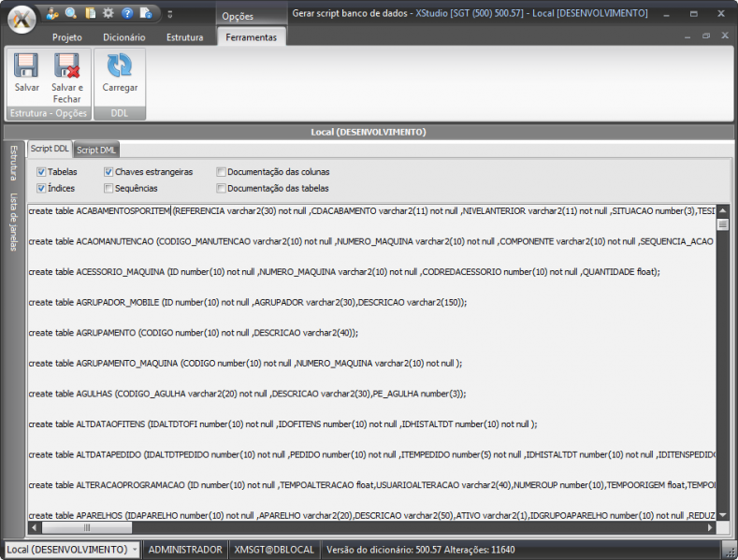Click the gear settings icon in quick toolbar
Image resolution: width=738 pixels, height=560 pixels.
pyautogui.click(x=109, y=13)
